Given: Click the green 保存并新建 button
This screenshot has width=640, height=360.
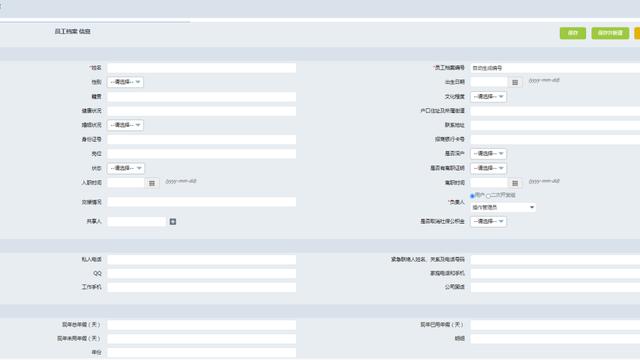Looking at the screenshot, I should (610, 33).
